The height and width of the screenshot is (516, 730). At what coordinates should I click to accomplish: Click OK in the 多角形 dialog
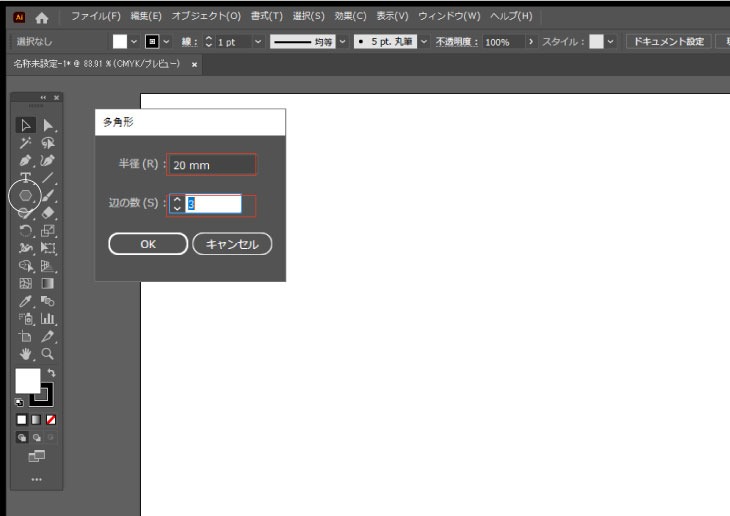click(x=147, y=244)
